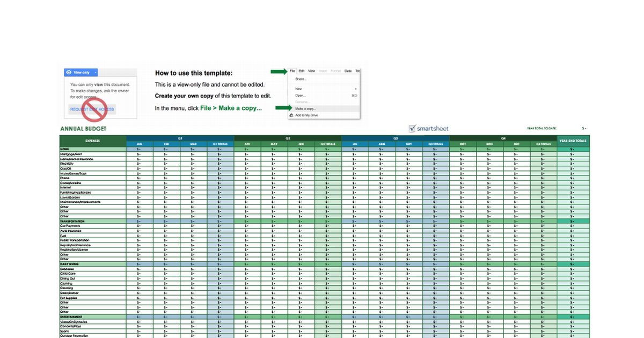Expand the New submenu arrow
644x338 pixels.
coord(356,89)
